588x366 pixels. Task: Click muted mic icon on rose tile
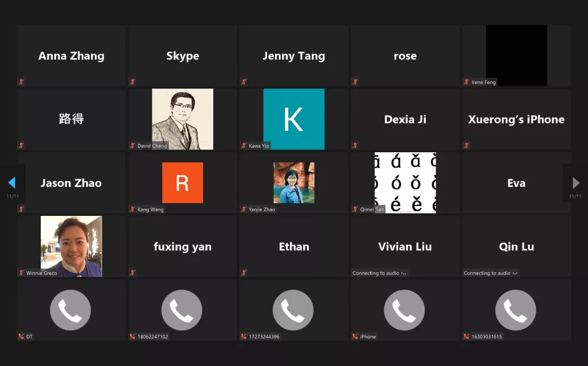coord(355,82)
